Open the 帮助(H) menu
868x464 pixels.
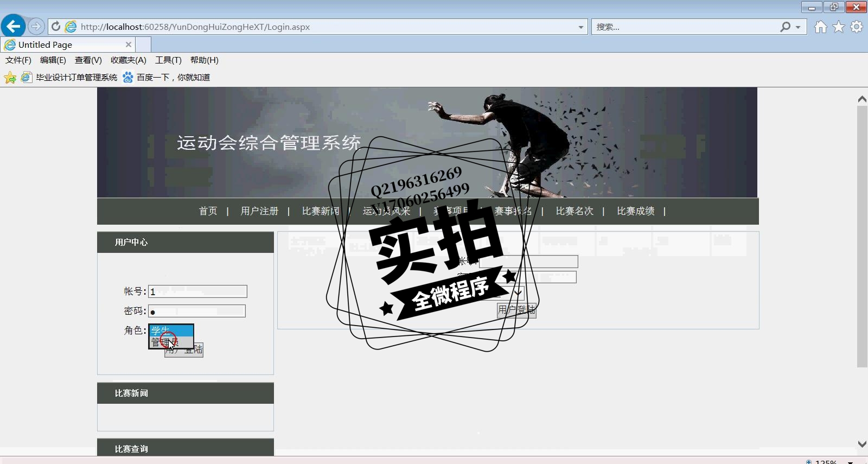[205, 60]
